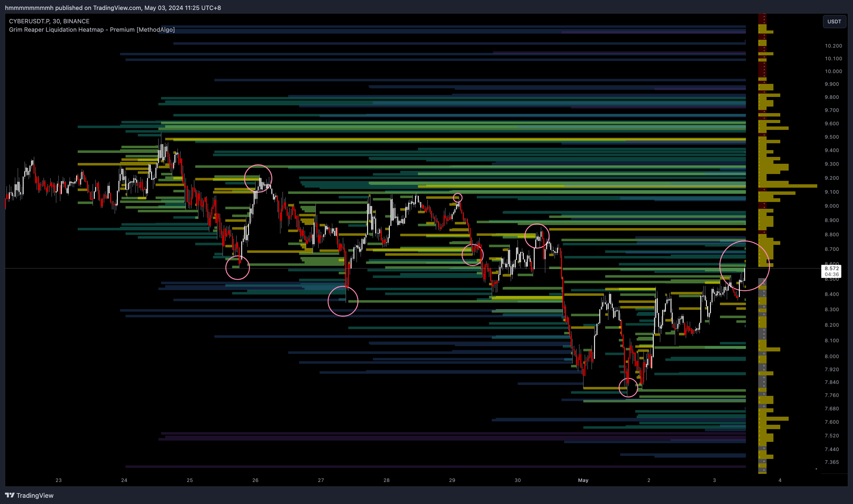Click the pink circle near the 30th high
The width and height of the screenshot is (853, 504).
[537, 236]
